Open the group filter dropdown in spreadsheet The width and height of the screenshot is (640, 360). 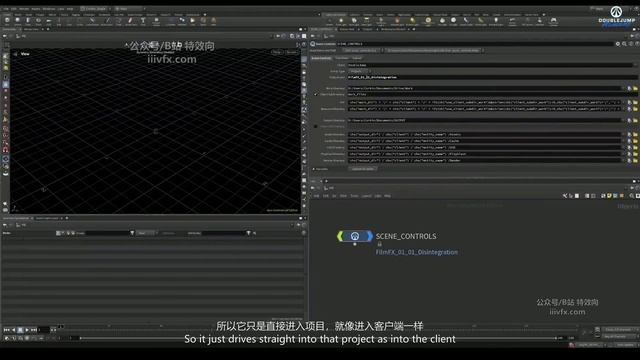click(132, 233)
